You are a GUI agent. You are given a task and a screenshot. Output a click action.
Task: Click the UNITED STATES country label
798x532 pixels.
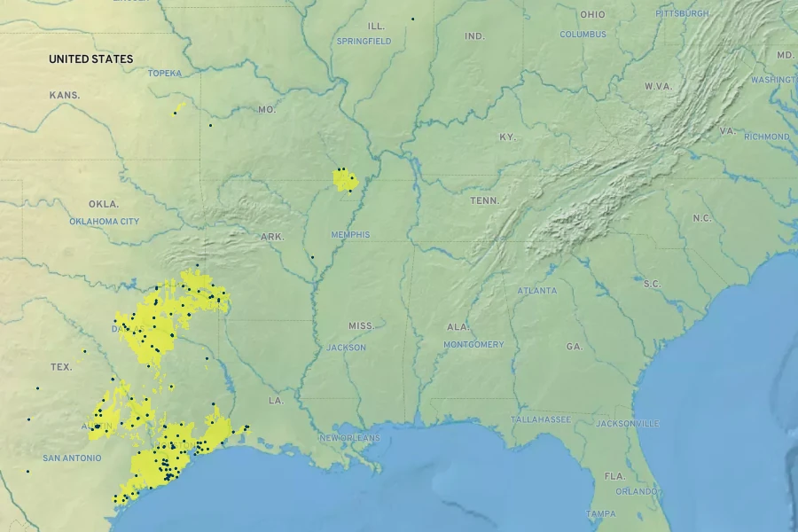pyautogui.click(x=90, y=59)
